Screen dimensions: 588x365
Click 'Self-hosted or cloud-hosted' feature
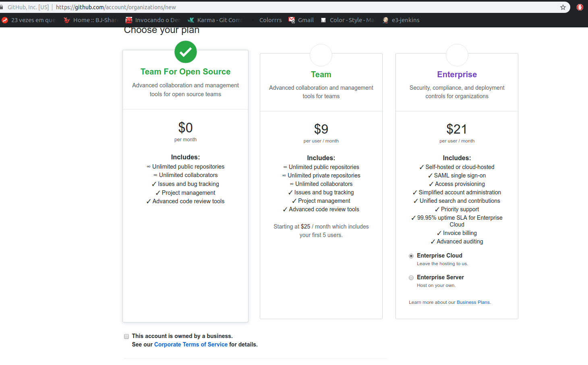460,167
